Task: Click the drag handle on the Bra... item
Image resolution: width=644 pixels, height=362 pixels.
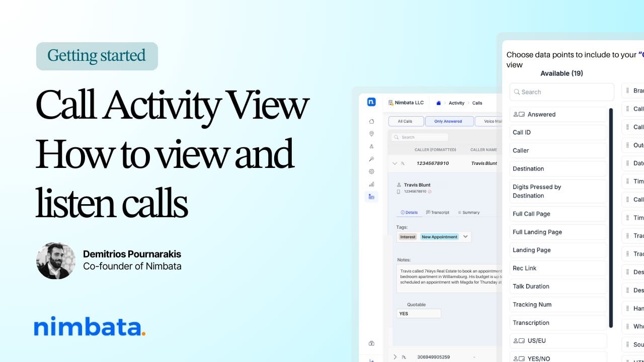Action: (x=627, y=91)
